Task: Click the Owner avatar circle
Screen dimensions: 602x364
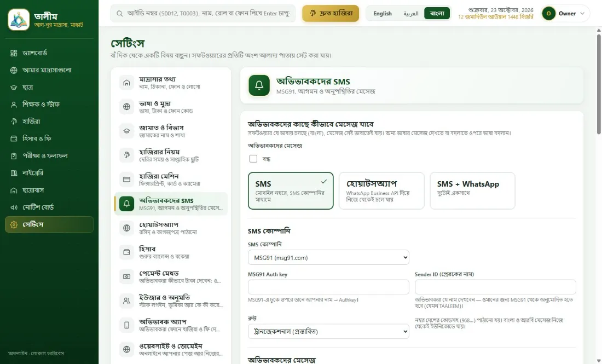Action: (548, 14)
